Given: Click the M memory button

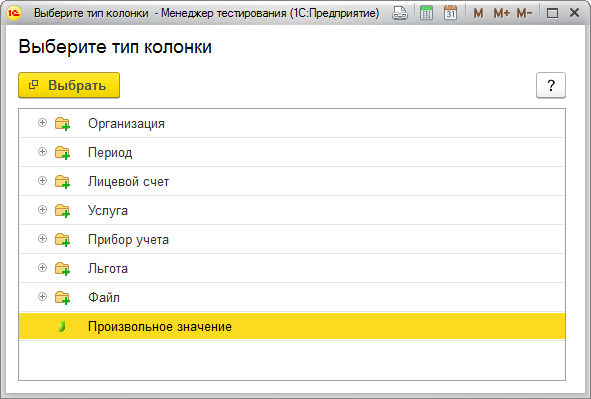Looking at the screenshot, I should (x=478, y=14).
